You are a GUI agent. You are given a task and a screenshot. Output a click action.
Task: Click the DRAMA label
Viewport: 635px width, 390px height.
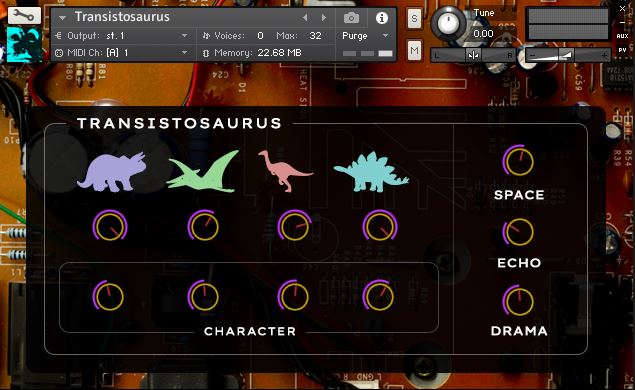point(519,331)
